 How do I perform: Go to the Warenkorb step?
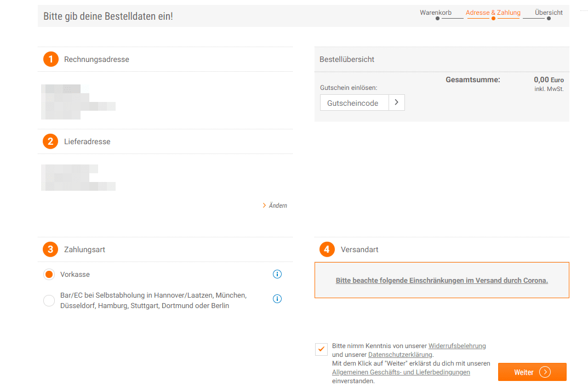click(436, 13)
